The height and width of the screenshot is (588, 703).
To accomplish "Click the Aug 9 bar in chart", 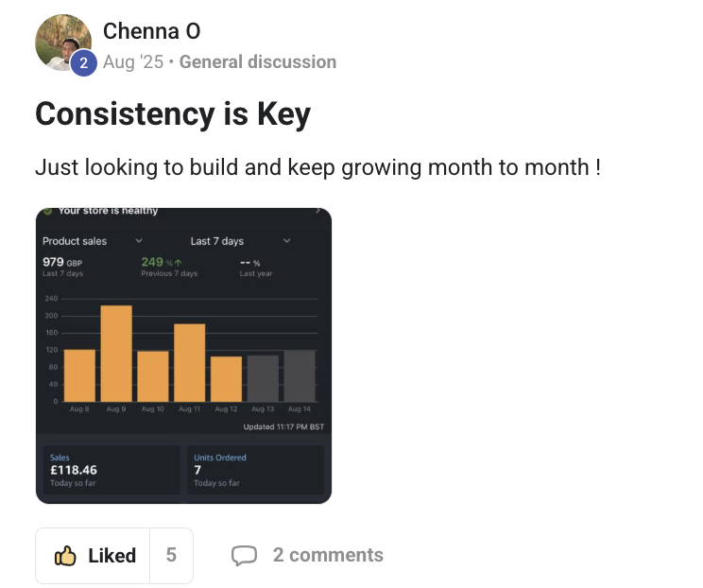I will (x=116, y=355).
